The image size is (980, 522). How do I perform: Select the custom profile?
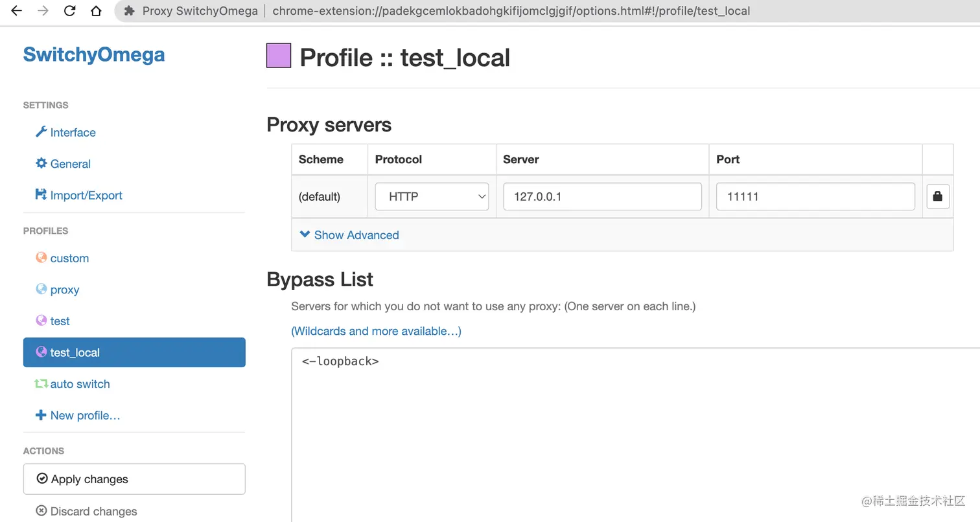69,258
